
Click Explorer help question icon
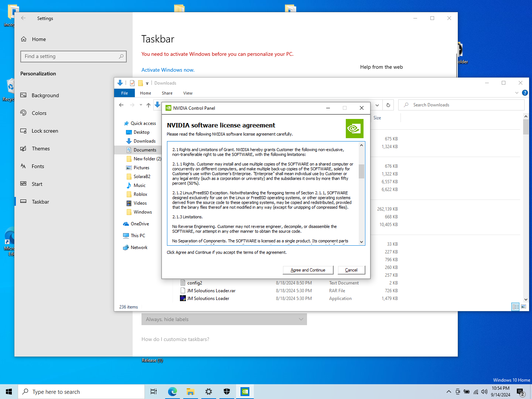coord(525,93)
